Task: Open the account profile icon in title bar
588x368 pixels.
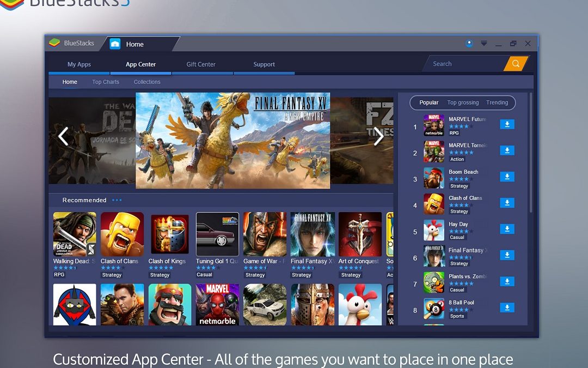Action: tap(469, 44)
